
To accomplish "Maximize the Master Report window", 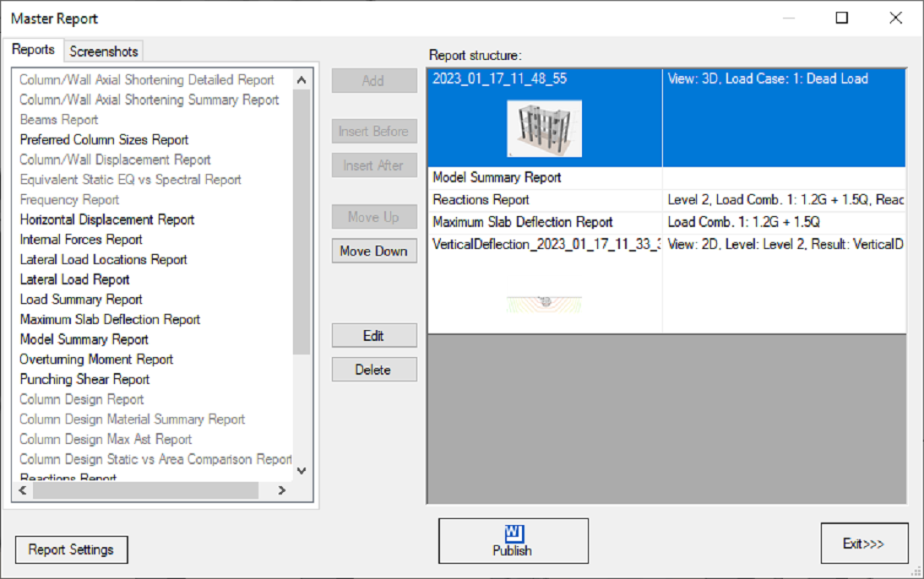I will click(x=842, y=18).
